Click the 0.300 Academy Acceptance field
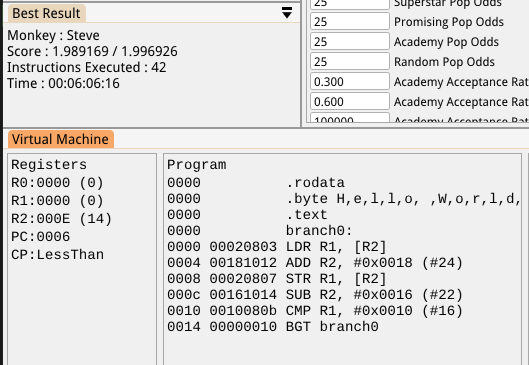The height and width of the screenshot is (365, 529). pos(350,81)
